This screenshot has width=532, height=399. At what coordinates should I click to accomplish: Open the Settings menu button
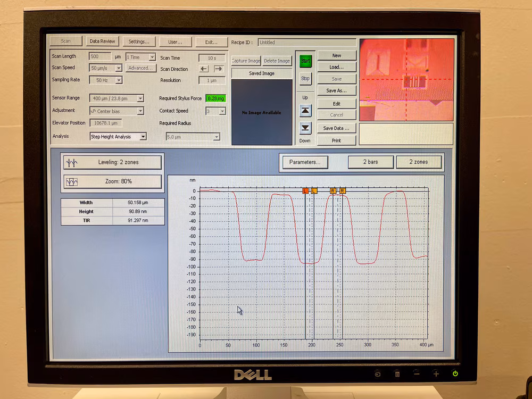(x=139, y=41)
